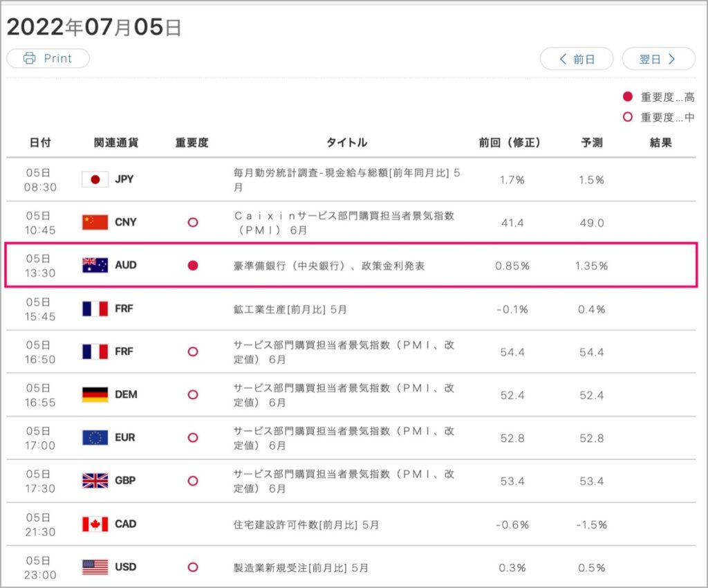Go to the next day (翌日)
The height and width of the screenshot is (588, 708).
click(658, 59)
